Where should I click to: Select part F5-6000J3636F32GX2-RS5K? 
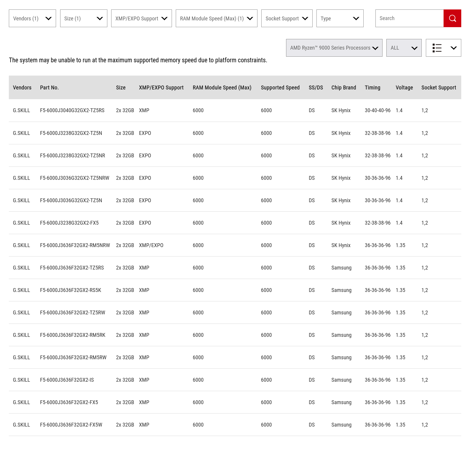click(x=70, y=290)
